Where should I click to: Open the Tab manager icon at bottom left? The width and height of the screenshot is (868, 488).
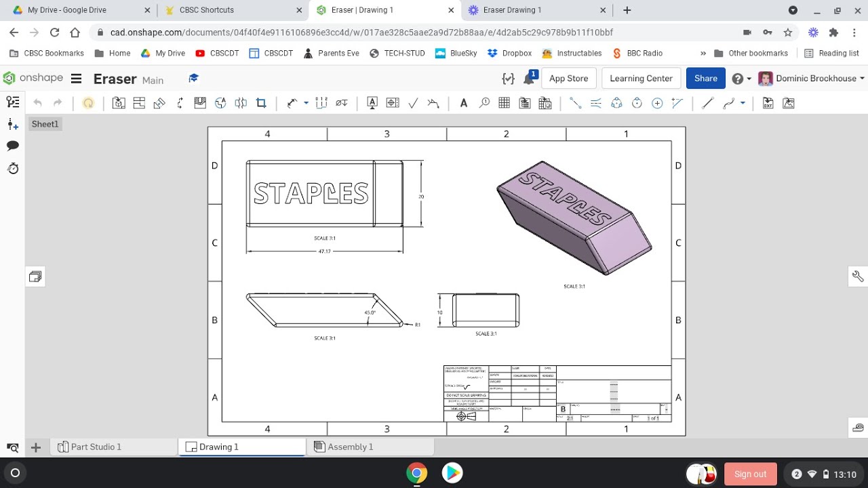point(12,447)
